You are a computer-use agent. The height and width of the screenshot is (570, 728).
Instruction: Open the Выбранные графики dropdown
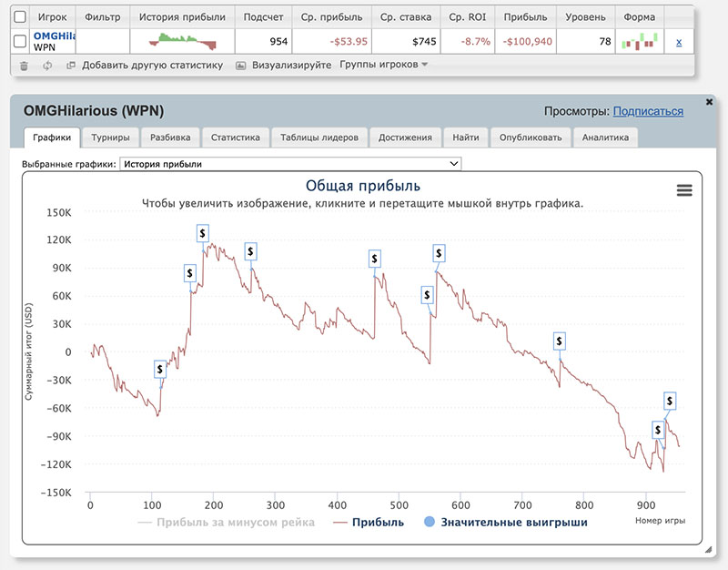click(290, 164)
